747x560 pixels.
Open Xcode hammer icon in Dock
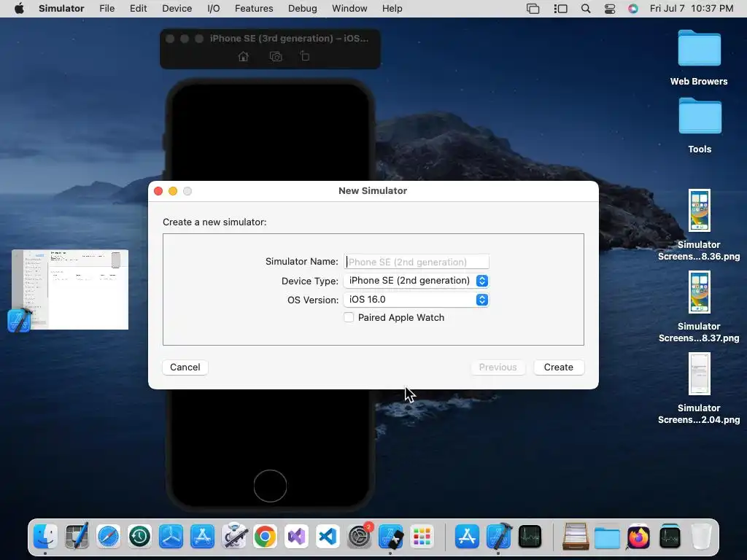(499, 537)
